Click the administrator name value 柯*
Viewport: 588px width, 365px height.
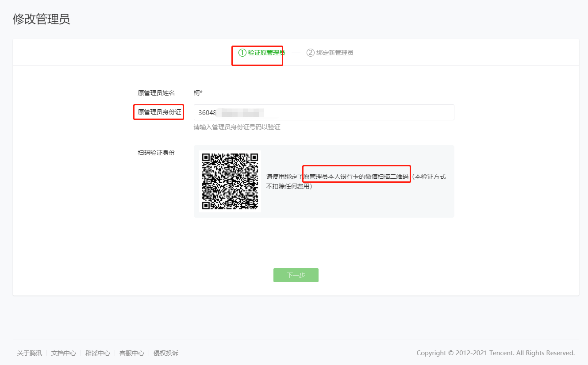(198, 93)
